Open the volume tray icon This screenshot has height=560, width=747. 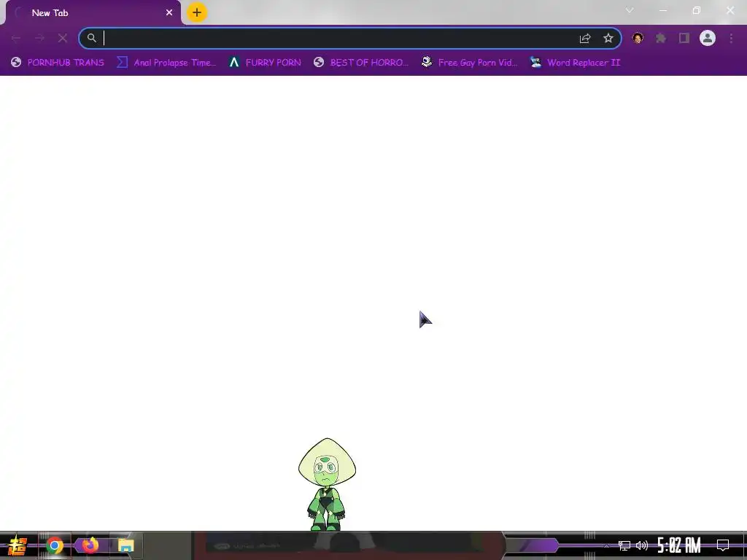pyautogui.click(x=642, y=545)
